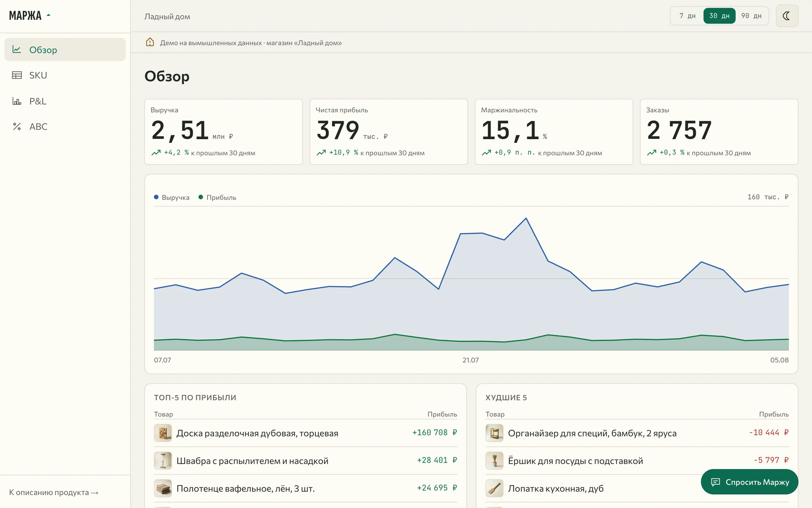Click the P&L bar chart icon
This screenshot has width=812, height=508.
tap(17, 101)
